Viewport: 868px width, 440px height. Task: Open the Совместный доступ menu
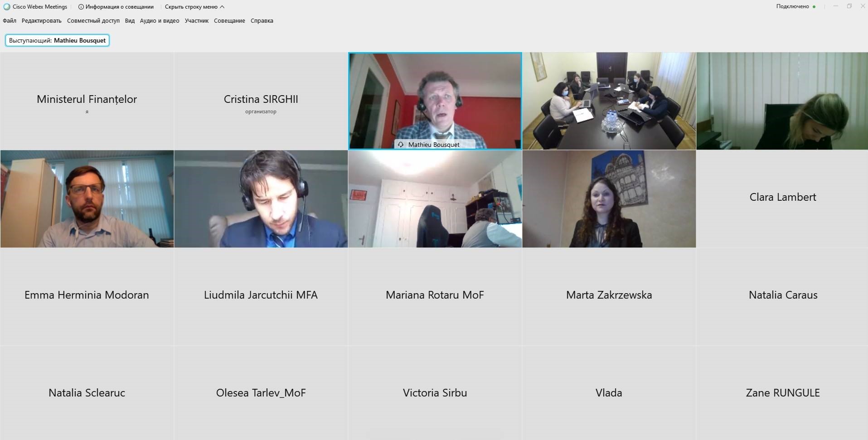93,21
